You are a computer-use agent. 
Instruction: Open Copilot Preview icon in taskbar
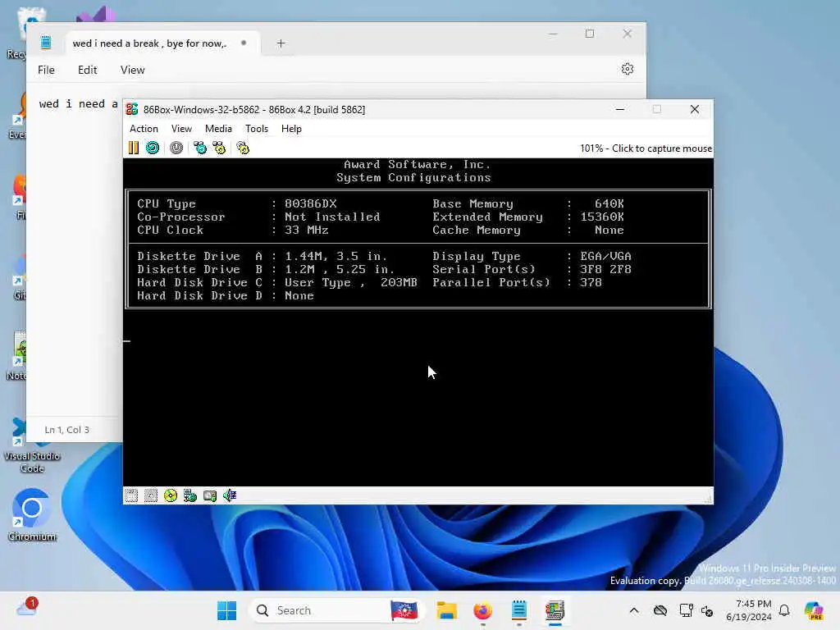[814, 610]
